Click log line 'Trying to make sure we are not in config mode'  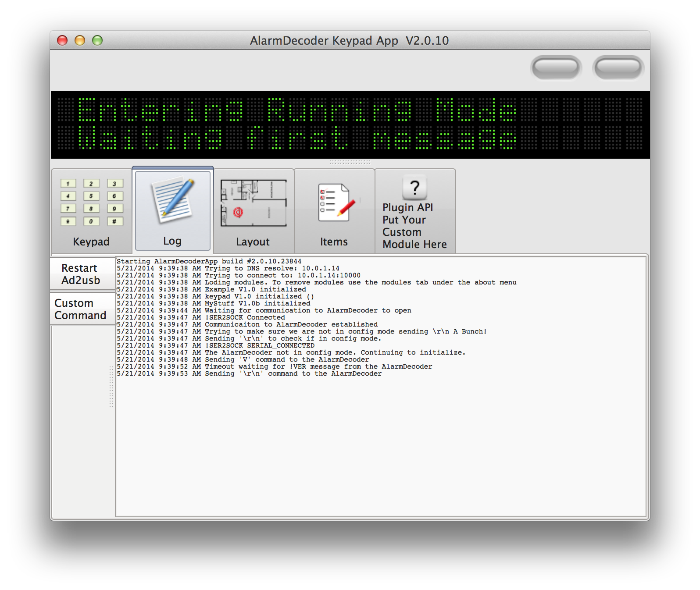click(x=302, y=331)
